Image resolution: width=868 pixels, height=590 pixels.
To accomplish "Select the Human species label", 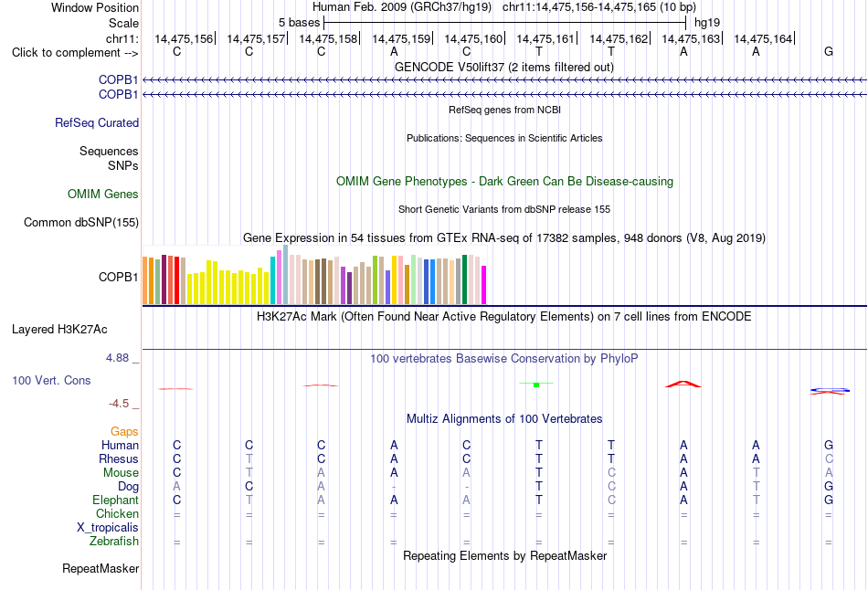I will tap(120, 445).
